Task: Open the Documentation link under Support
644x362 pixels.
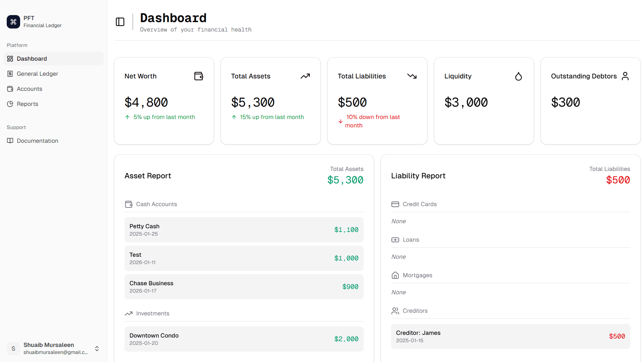Action: click(37, 141)
